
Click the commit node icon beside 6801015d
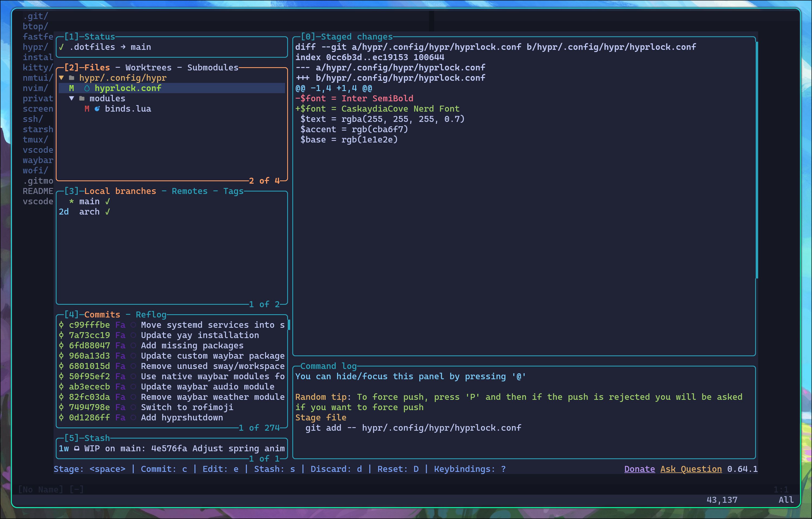click(61, 366)
